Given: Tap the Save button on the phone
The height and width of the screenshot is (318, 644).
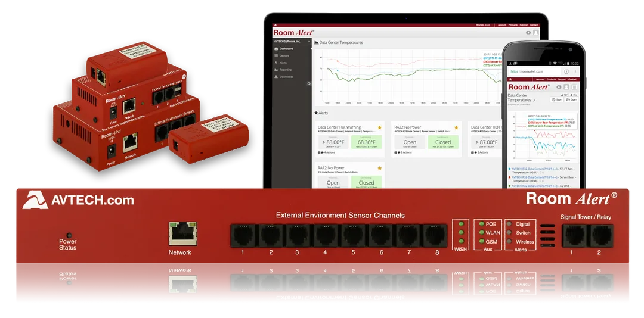Looking at the screenshot, I should pyautogui.click(x=556, y=99).
